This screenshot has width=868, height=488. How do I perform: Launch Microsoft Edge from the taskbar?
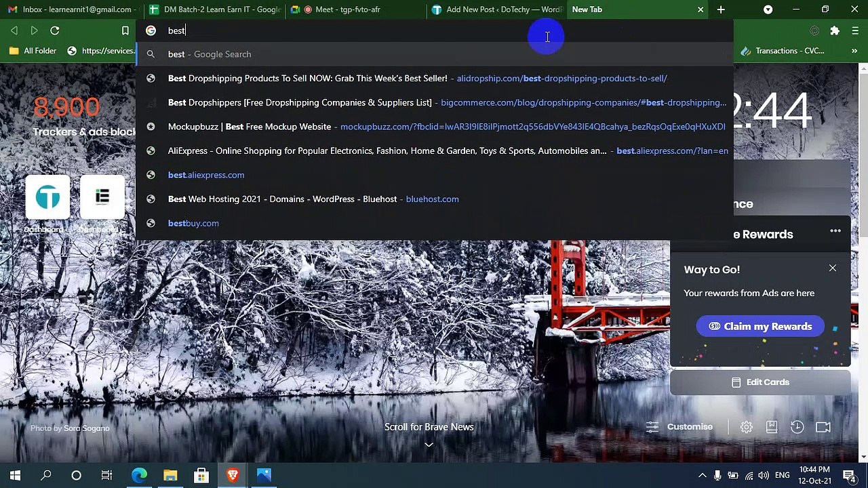[x=139, y=475]
